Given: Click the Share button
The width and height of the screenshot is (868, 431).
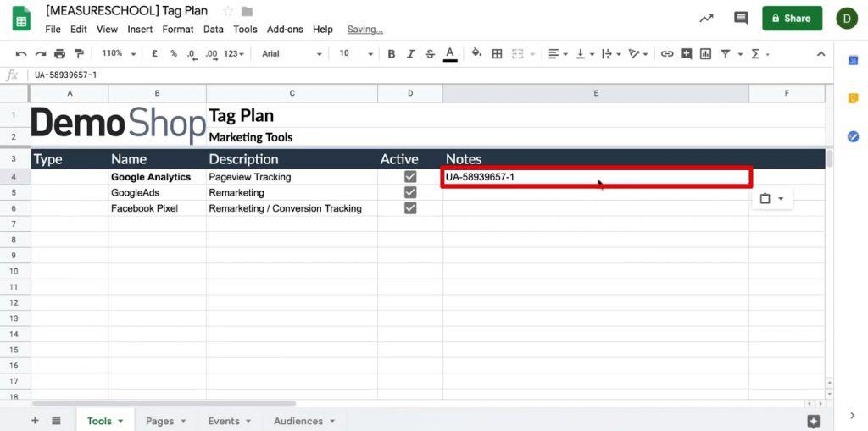Looking at the screenshot, I should (x=792, y=19).
